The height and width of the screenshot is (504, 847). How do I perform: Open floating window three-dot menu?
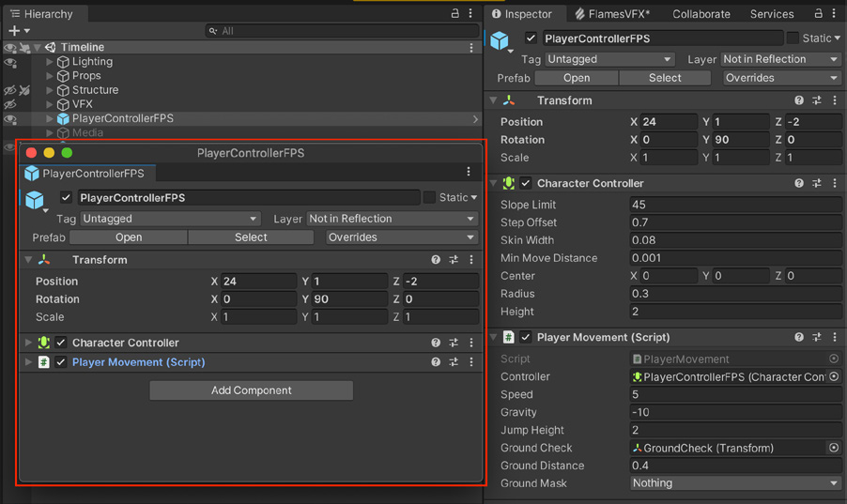(x=469, y=172)
